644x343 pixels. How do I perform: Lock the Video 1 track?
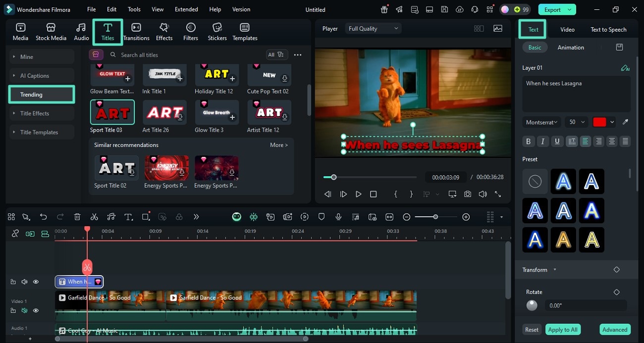tap(13, 310)
